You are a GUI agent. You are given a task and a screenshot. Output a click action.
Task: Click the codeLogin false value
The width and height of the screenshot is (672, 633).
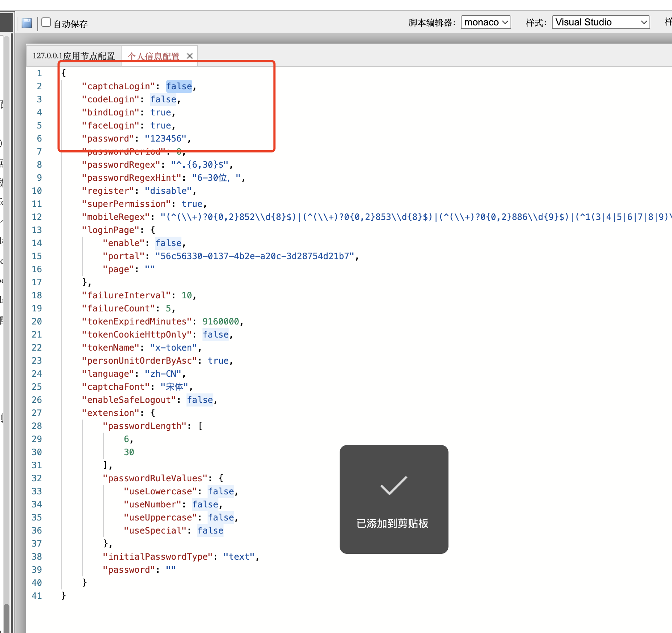pos(163,99)
